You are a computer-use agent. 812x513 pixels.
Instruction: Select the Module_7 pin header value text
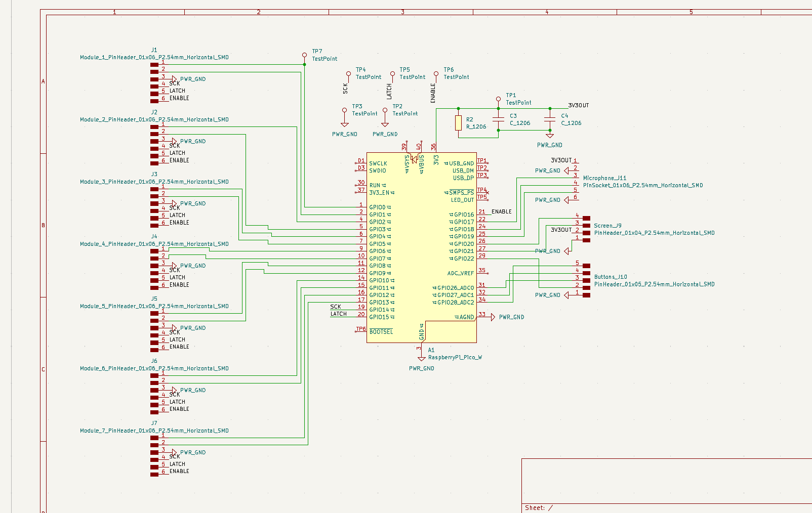click(154, 431)
